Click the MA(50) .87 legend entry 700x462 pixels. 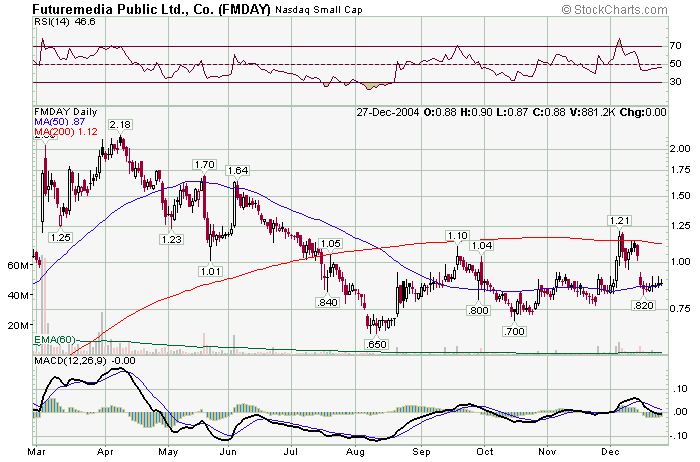[x=59, y=122]
